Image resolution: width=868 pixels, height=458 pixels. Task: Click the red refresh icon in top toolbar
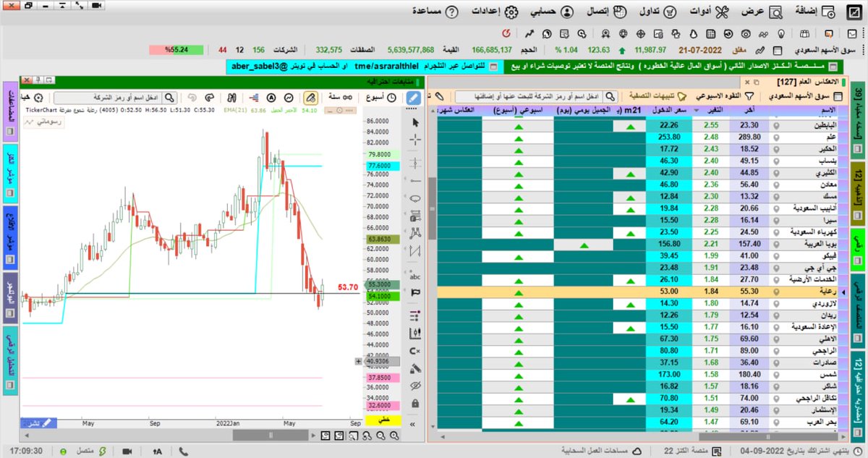point(506,33)
